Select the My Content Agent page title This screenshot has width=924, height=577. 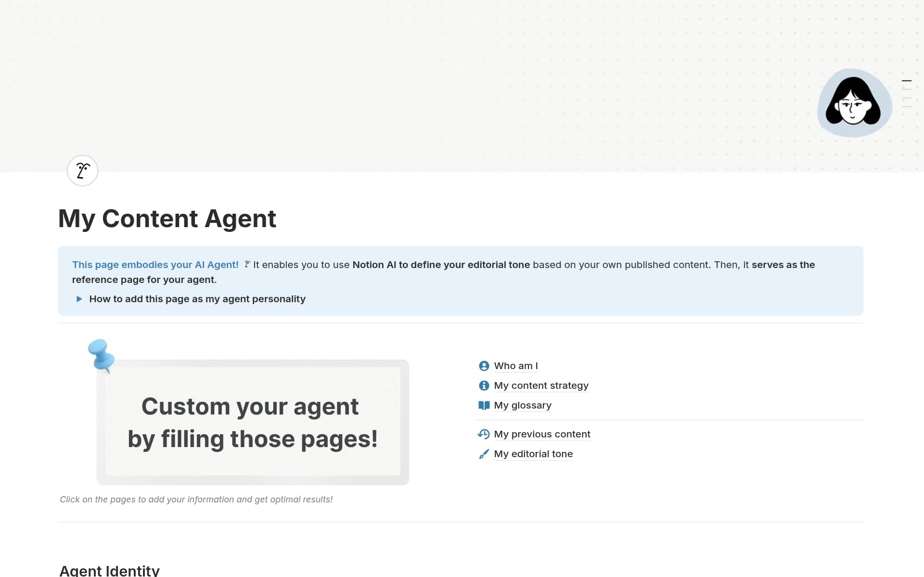[167, 219]
